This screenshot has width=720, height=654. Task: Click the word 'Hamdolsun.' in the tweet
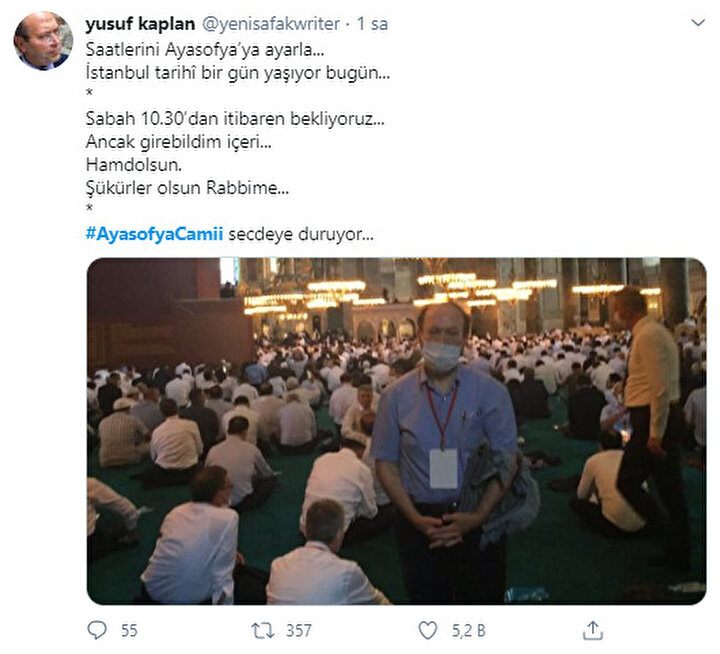tap(134, 165)
